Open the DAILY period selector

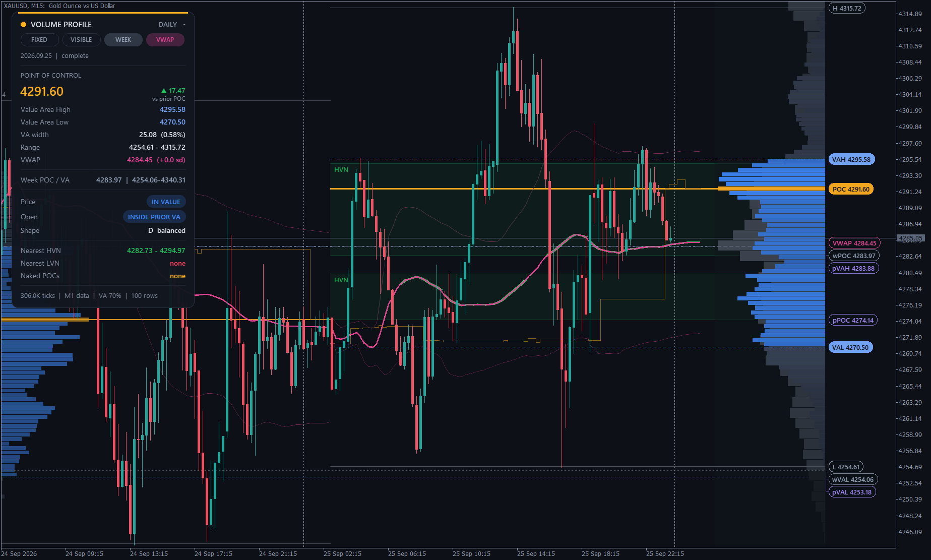(x=168, y=24)
